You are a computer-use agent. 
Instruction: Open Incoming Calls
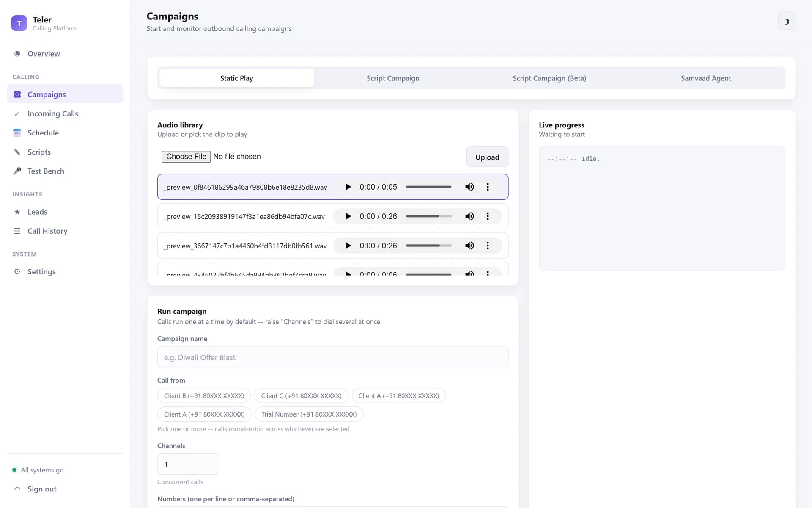pyautogui.click(x=65, y=113)
